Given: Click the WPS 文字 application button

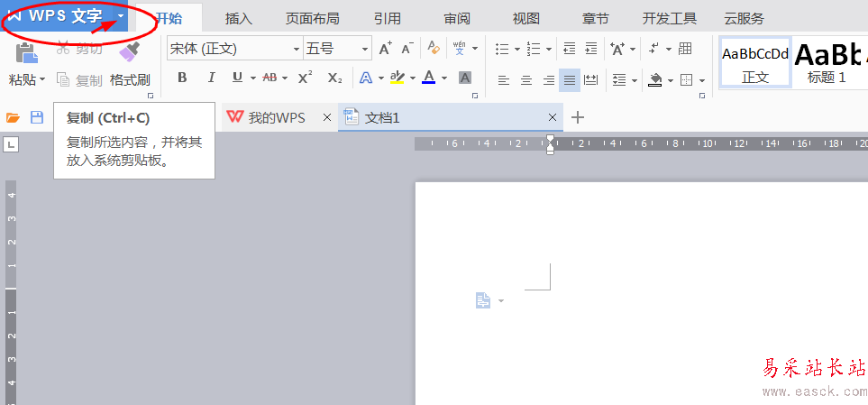Looking at the screenshot, I should 55,16.
